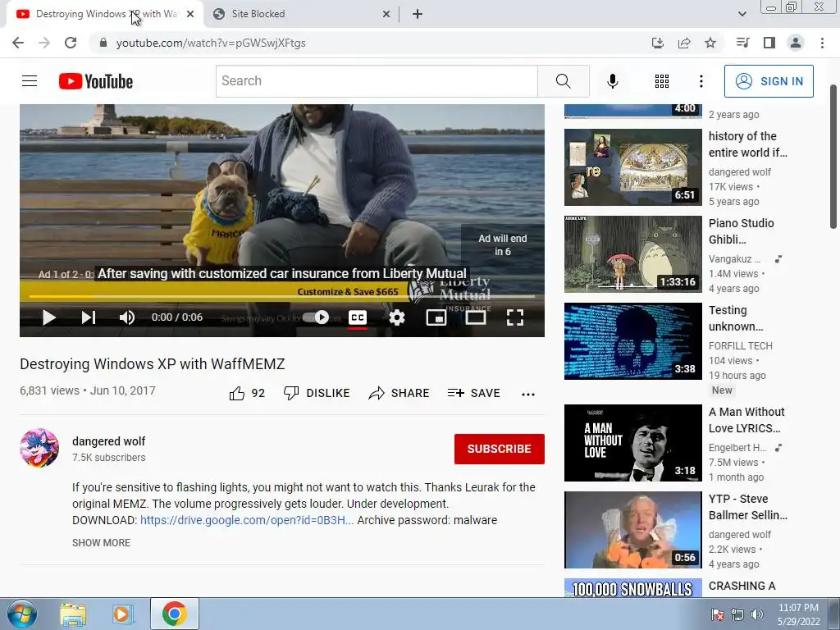Toggle closed captions

(x=358, y=317)
